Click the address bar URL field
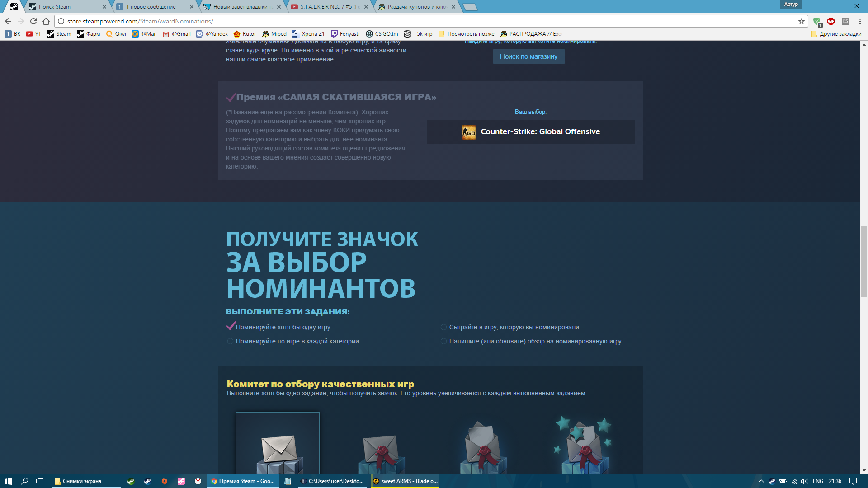This screenshot has width=868, height=488. tap(429, 21)
